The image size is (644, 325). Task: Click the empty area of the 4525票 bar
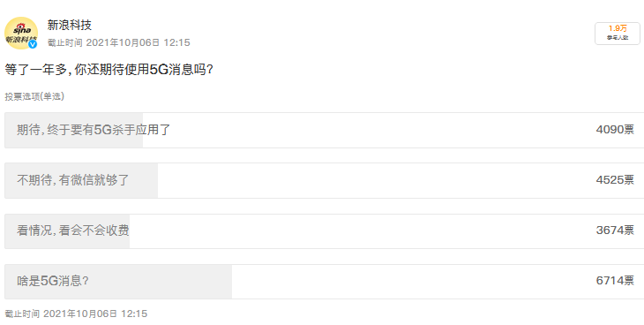[x=376, y=180]
